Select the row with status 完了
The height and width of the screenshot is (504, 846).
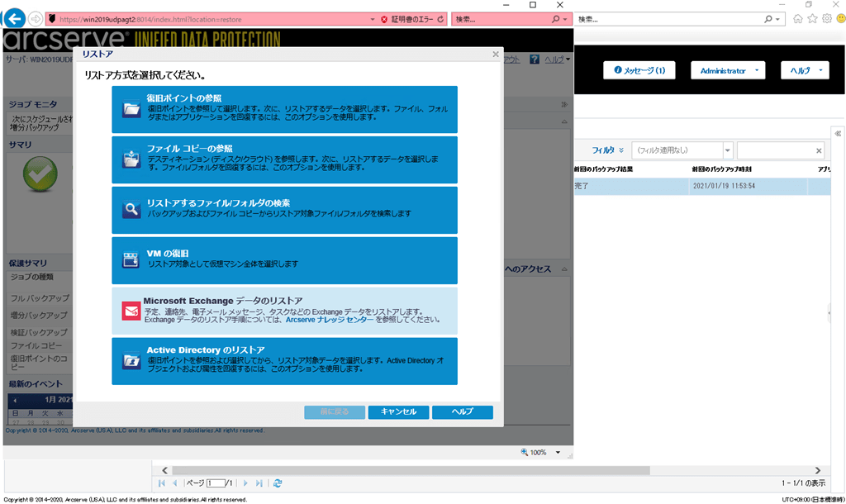pos(702,186)
